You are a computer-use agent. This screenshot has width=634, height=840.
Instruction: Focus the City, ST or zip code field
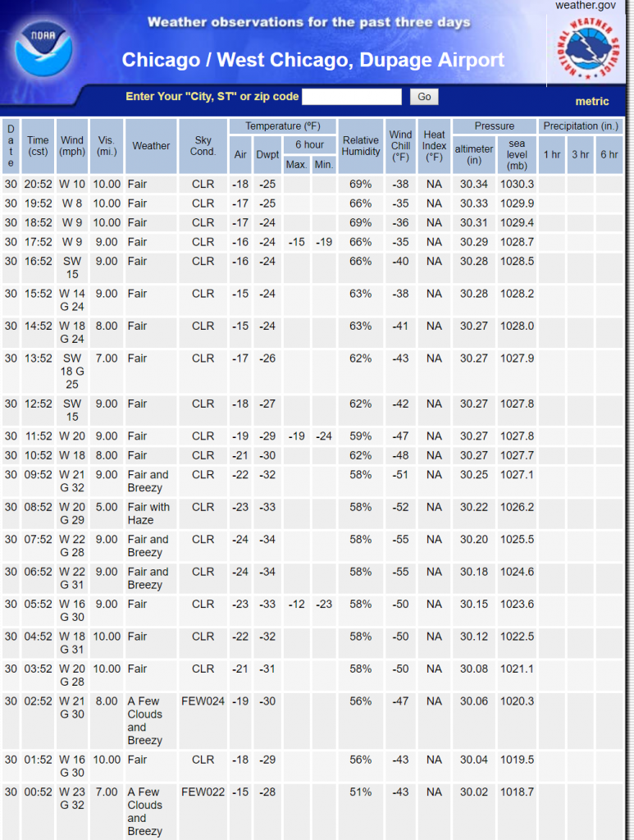pyautogui.click(x=351, y=97)
